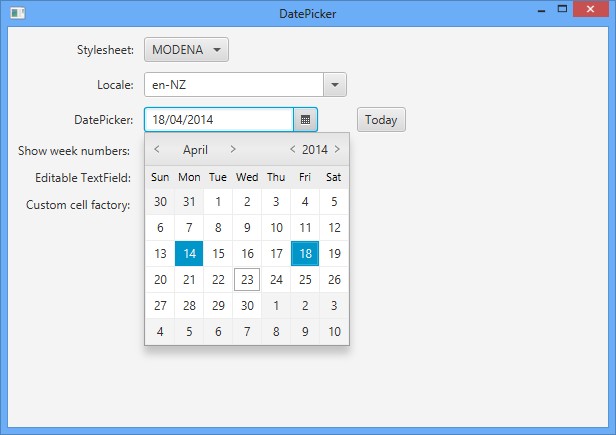Minimize the DatePicker window
The height and width of the screenshot is (435, 616).
pyautogui.click(x=541, y=10)
